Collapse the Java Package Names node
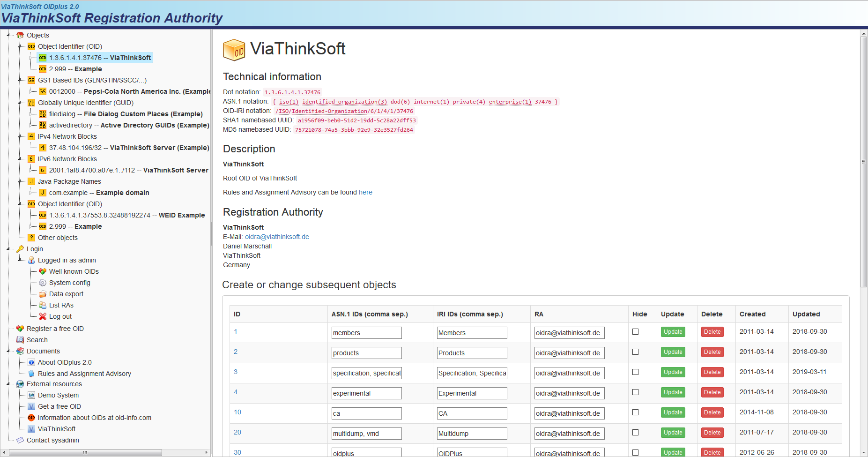The height and width of the screenshot is (457, 868). coord(20,181)
